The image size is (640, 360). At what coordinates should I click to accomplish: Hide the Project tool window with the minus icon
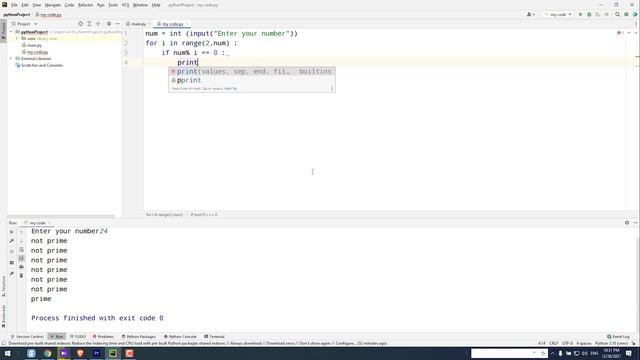click(x=118, y=24)
